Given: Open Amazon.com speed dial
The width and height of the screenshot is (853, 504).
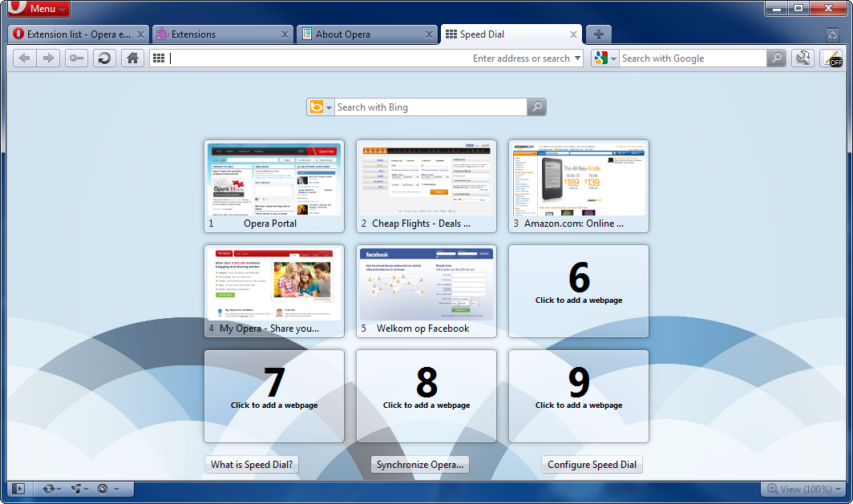Looking at the screenshot, I should (579, 187).
